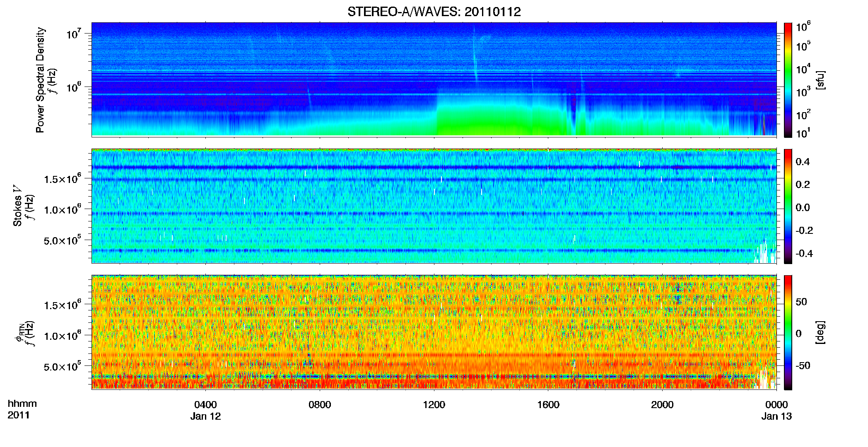The width and height of the screenshot is (868, 447).
Task: Click the 10^1 value on sfu color scale
Action: (x=803, y=133)
